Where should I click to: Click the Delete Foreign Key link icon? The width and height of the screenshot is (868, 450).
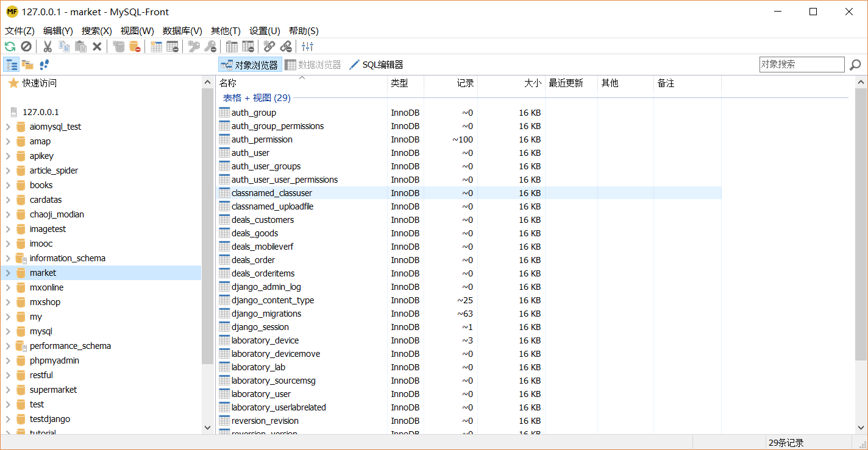pyautogui.click(x=286, y=46)
